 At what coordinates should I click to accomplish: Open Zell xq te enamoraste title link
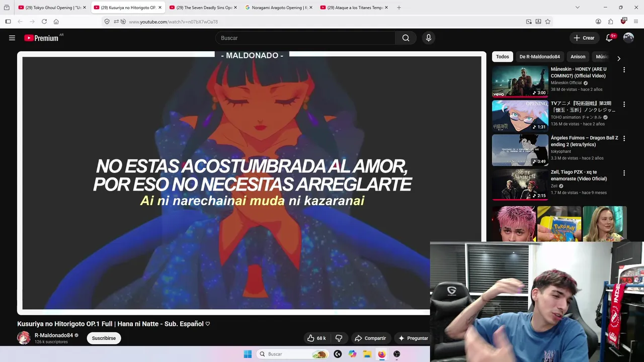(579, 175)
